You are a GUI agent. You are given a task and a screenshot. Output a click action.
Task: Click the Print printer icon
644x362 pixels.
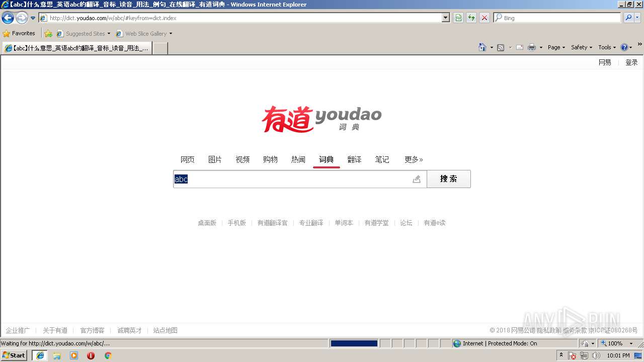[x=532, y=47]
